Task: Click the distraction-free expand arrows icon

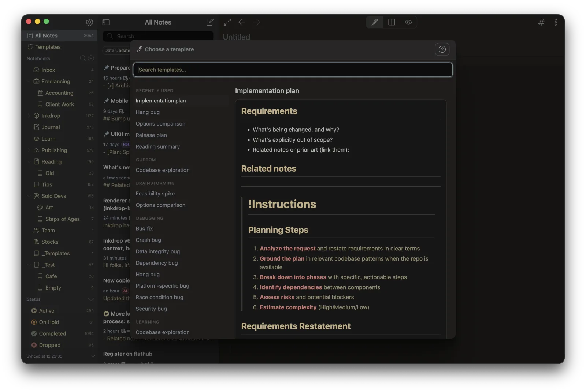Action: click(227, 22)
